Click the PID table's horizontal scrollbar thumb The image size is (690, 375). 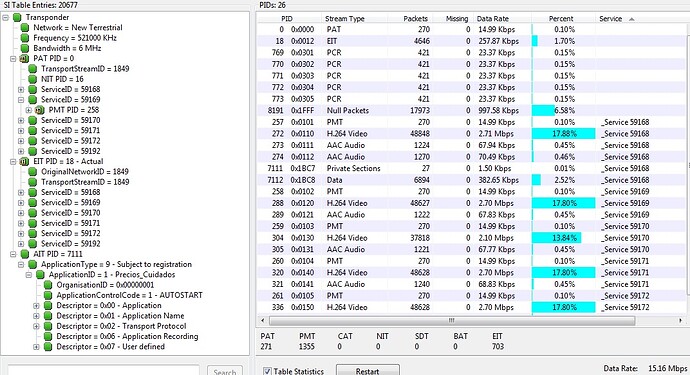[x=451, y=320]
